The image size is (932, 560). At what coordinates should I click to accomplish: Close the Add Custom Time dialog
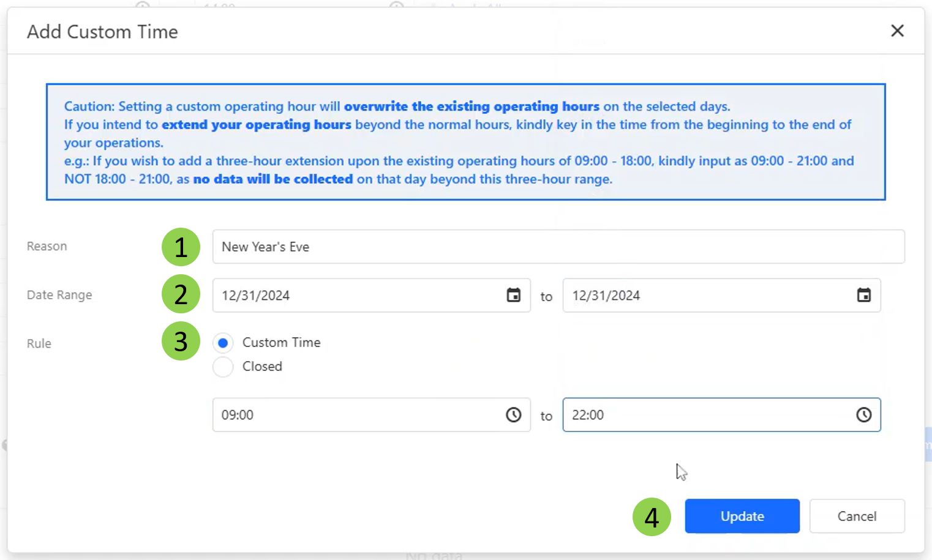(x=897, y=31)
